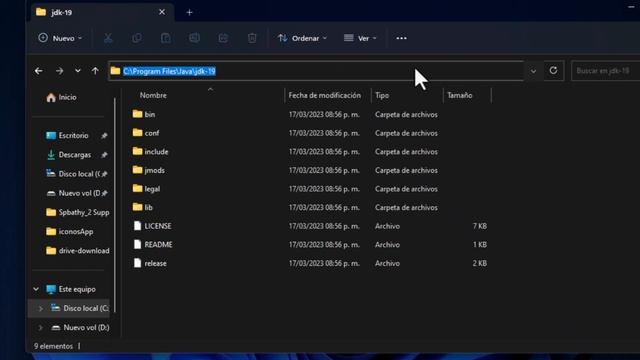
Task: Expand Nuevo vol (D:) under Este equipo
Action: point(40,327)
